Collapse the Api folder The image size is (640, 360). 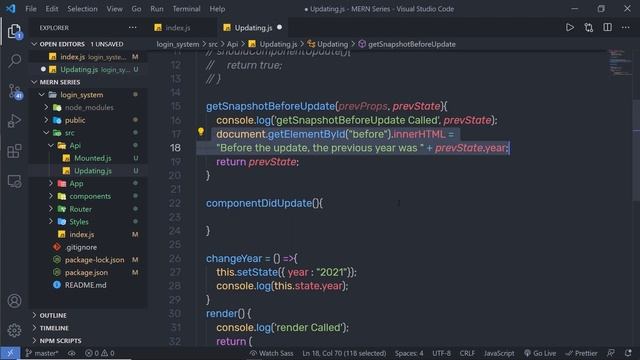coord(51,145)
